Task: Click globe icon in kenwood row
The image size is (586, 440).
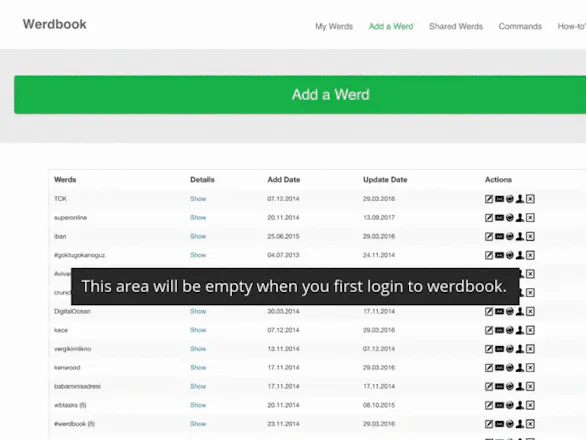Action: click(x=510, y=367)
